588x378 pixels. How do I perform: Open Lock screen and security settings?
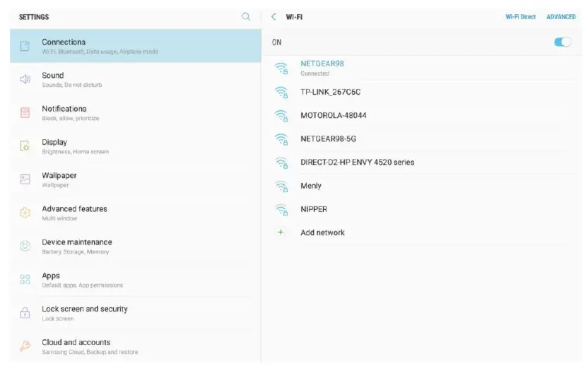click(x=136, y=313)
